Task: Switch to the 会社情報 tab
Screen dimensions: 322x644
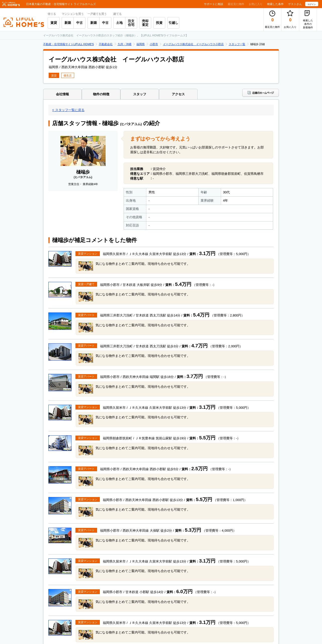Action: [62, 94]
